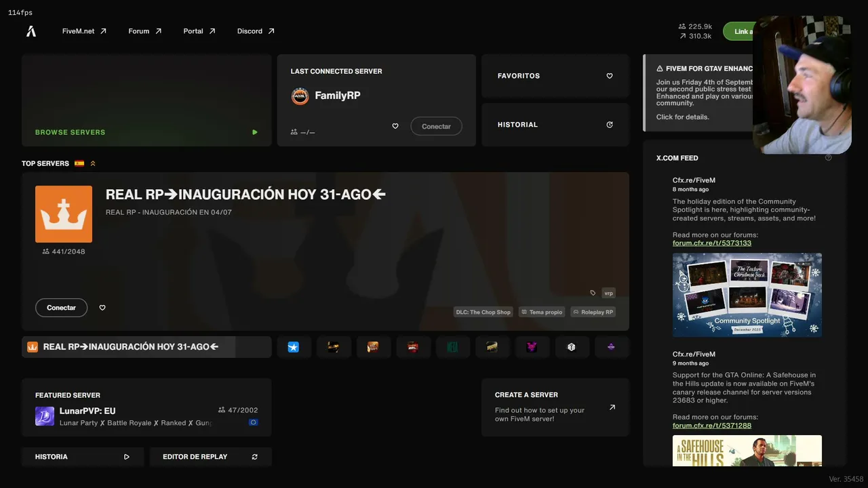Click the FamilyRP server avatar
The width and height of the screenshot is (868, 488).
click(x=300, y=96)
